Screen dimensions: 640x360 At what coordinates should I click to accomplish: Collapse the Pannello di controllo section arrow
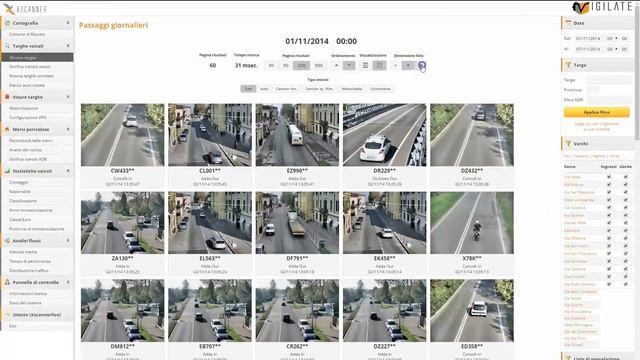(68, 282)
